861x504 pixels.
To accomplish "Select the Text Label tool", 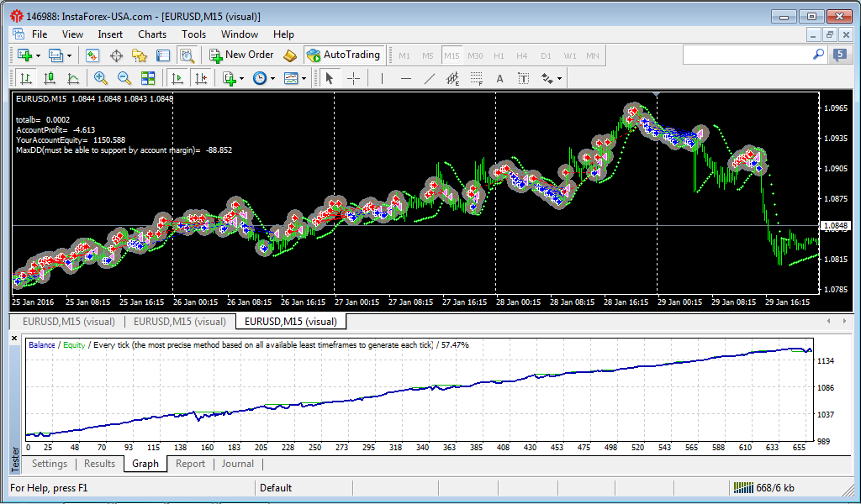I will (x=523, y=78).
